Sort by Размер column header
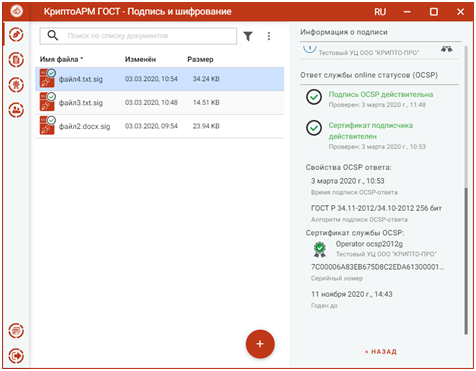Viewport: 476px width, 371px height. tap(200, 59)
